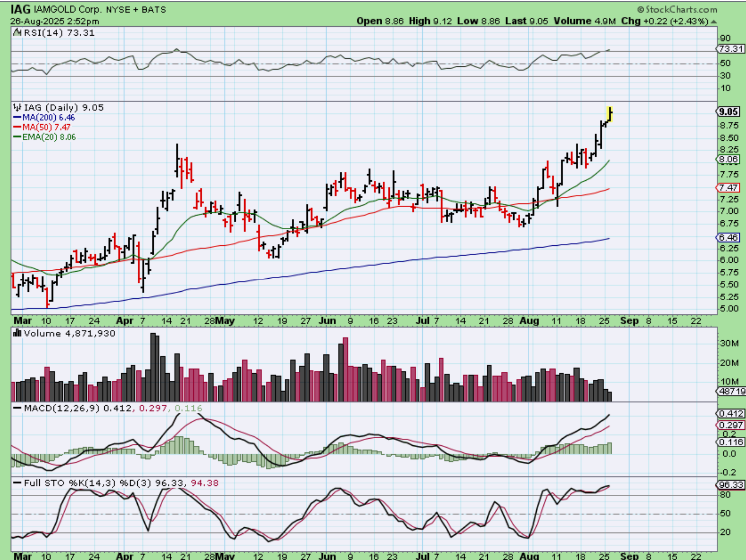Click the up-triangle next to Chg percentage

[x=714, y=22]
